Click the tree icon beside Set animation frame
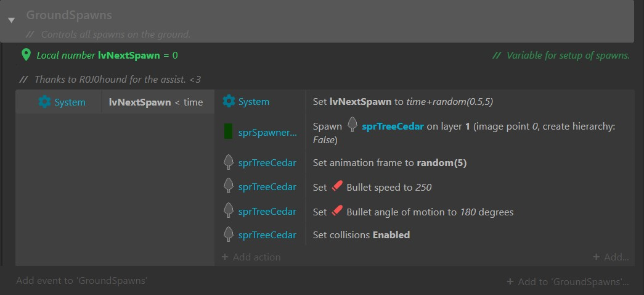This screenshot has height=295, width=644. click(229, 162)
